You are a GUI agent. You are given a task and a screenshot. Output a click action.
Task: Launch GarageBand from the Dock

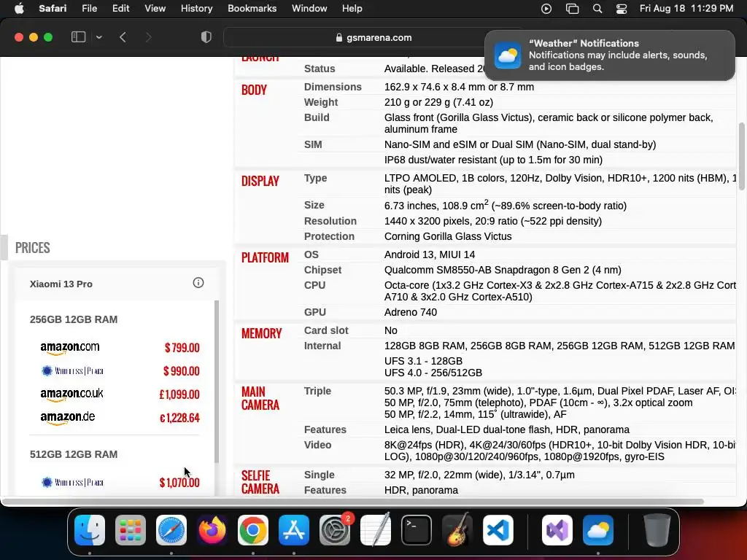click(457, 530)
